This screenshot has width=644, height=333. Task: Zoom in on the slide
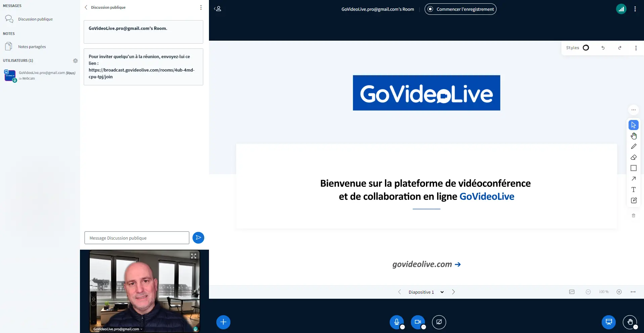(619, 292)
